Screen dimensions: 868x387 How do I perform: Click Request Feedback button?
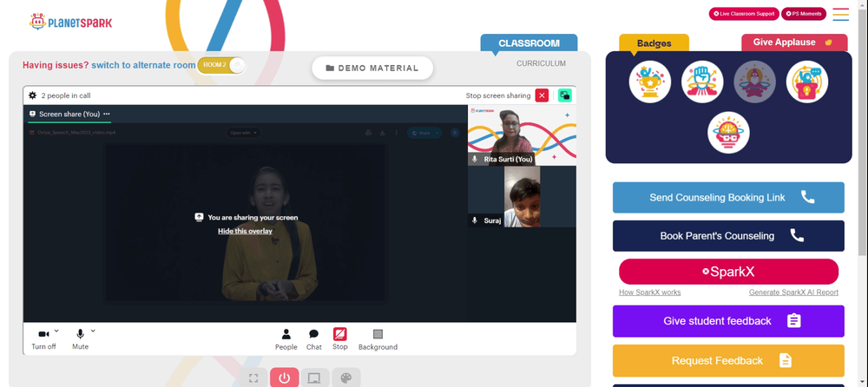pos(728,360)
